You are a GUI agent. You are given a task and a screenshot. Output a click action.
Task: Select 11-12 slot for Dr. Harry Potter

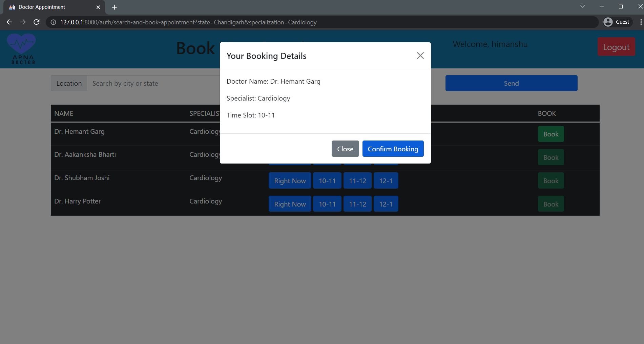tap(357, 204)
